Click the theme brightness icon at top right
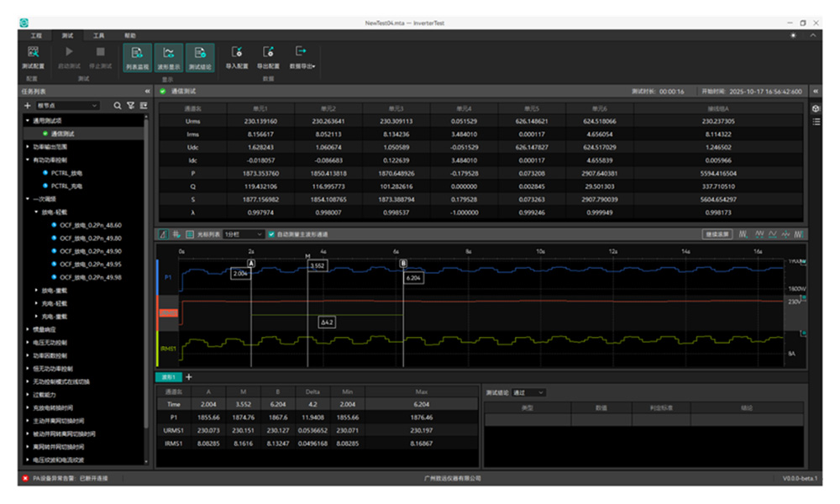 (x=794, y=35)
